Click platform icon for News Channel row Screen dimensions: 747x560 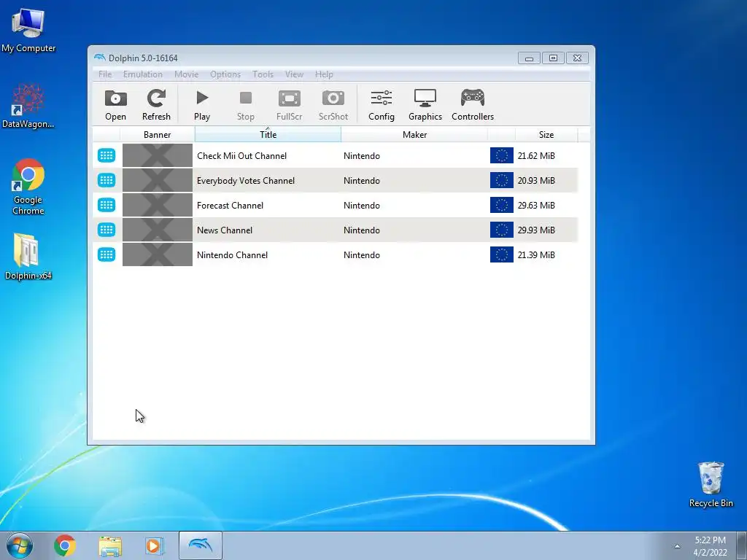(x=107, y=230)
